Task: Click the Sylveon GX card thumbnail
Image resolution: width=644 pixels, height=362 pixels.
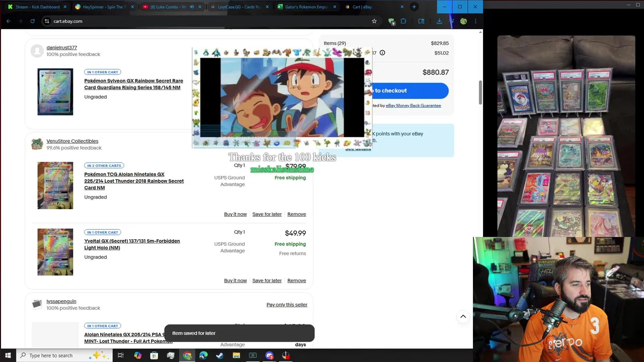Action: [55, 92]
